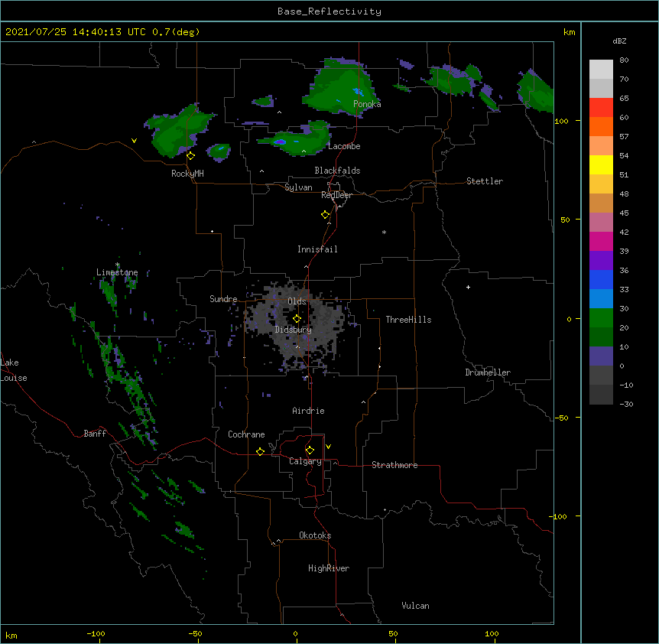Image resolution: width=659 pixels, height=644 pixels.
Task: Click the white asterisk marker east of Innisfail
Action: [x=384, y=232]
